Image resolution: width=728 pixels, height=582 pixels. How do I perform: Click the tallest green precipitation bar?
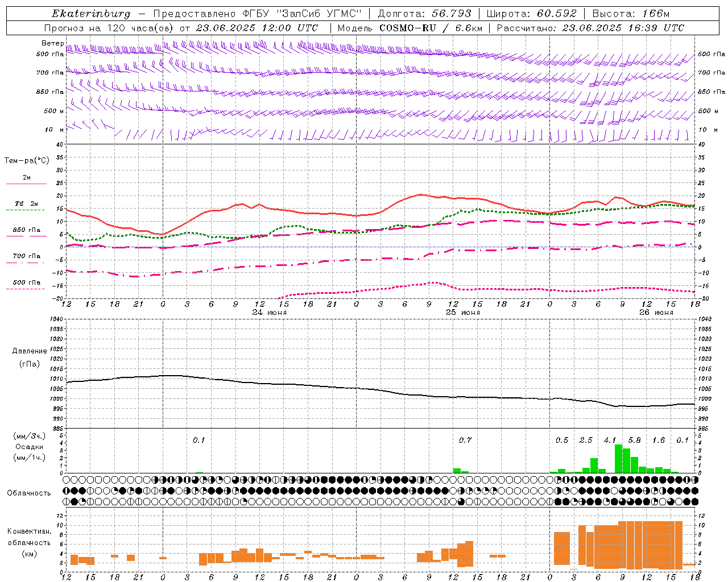pyautogui.click(x=618, y=459)
